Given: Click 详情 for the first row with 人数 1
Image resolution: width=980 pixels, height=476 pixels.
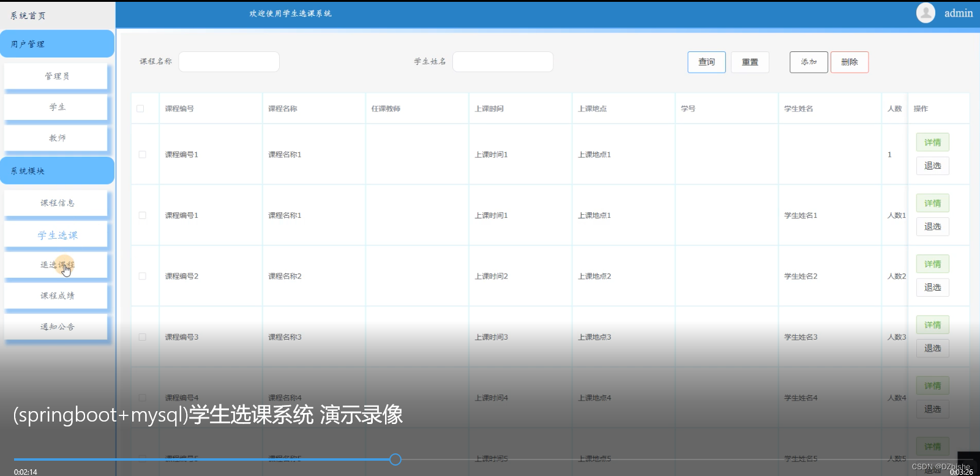Looking at the screenshot, I should tap(932, 143).
